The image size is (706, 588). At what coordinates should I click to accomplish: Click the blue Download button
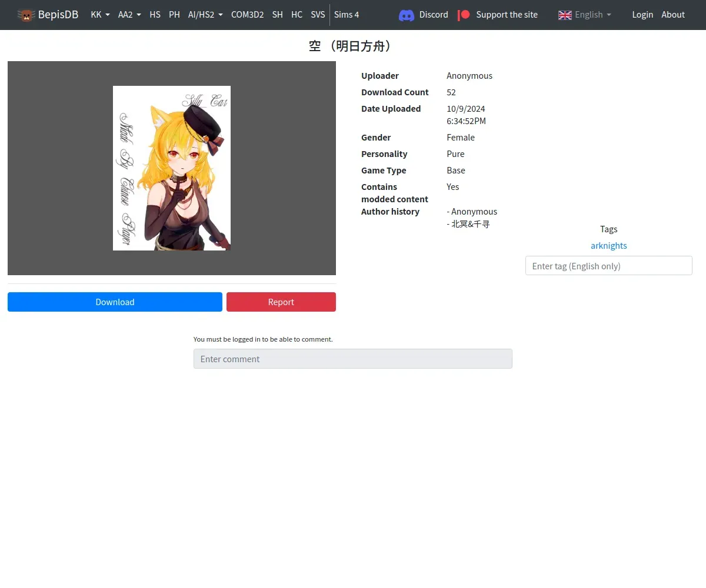tap(115, 302)
